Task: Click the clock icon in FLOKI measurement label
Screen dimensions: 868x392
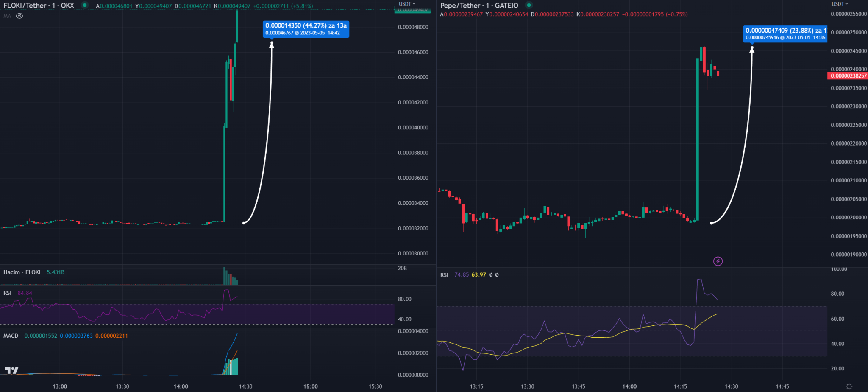Action: pyautogui.click(x=297, y=33)
